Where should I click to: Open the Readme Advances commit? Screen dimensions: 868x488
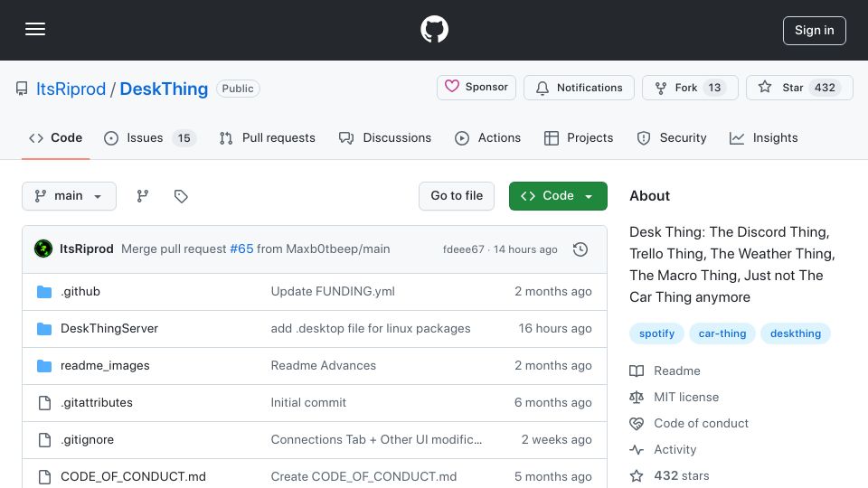coord(324,366)
